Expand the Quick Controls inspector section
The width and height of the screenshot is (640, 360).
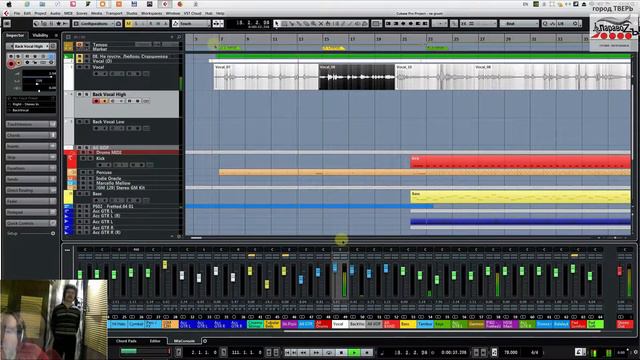pos(31,223)
